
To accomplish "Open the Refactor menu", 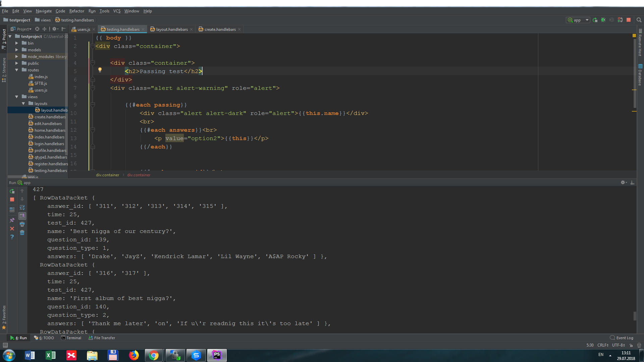I will (77, 11).
